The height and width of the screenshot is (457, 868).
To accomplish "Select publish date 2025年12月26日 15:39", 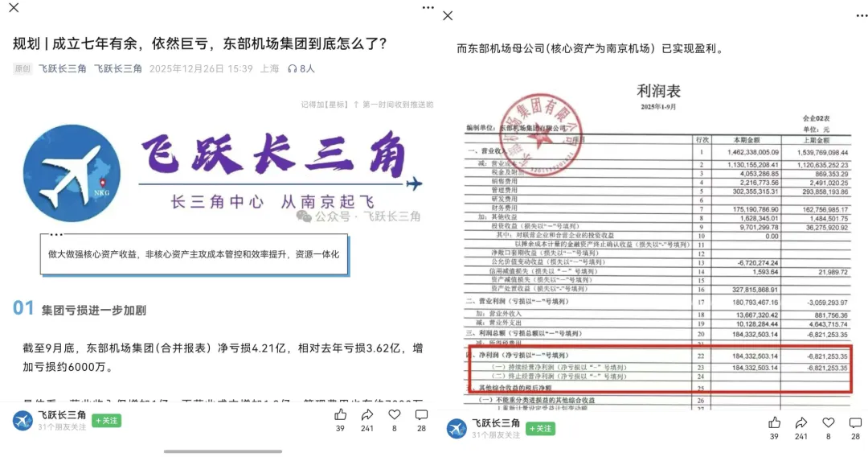I will click(x=201, y=68).
